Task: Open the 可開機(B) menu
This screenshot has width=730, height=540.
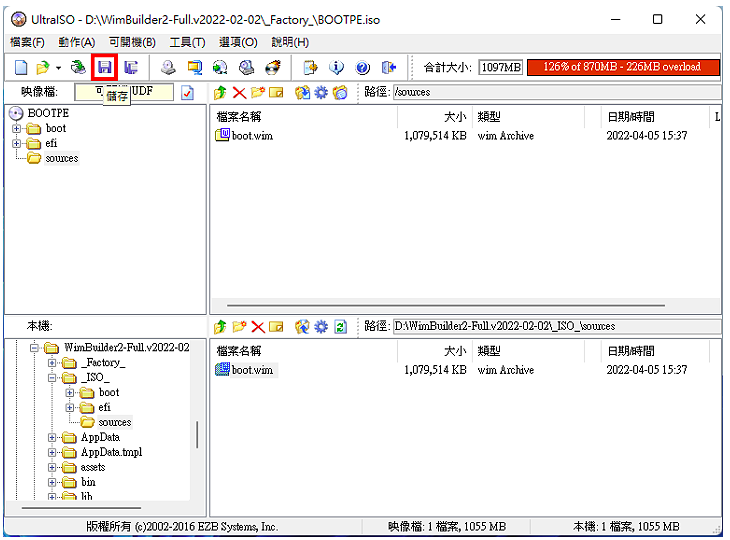Action: pos(132,42)
